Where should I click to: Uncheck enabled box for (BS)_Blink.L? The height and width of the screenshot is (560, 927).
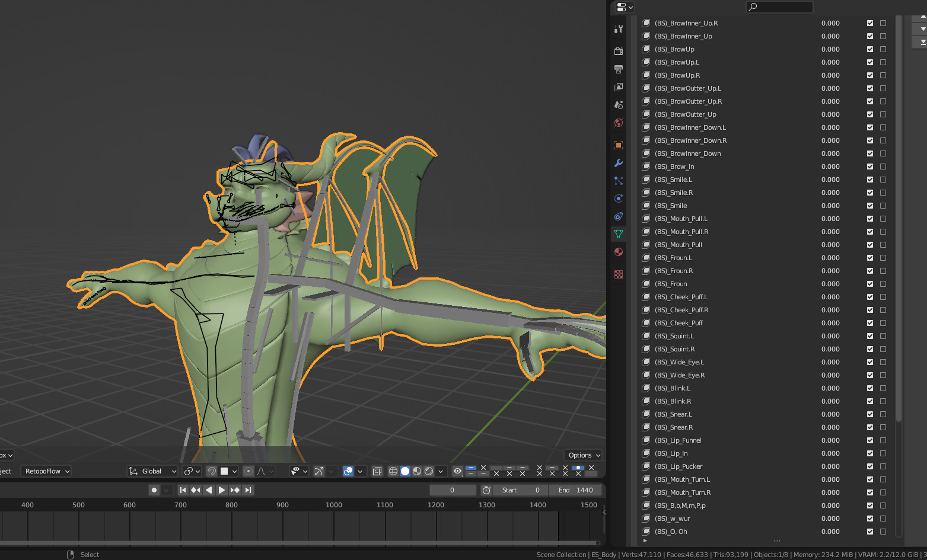point(870,388)
